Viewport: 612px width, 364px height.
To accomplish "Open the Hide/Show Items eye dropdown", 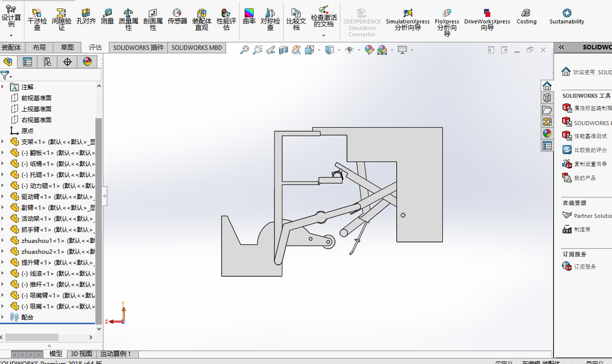I will coord(359,50).
